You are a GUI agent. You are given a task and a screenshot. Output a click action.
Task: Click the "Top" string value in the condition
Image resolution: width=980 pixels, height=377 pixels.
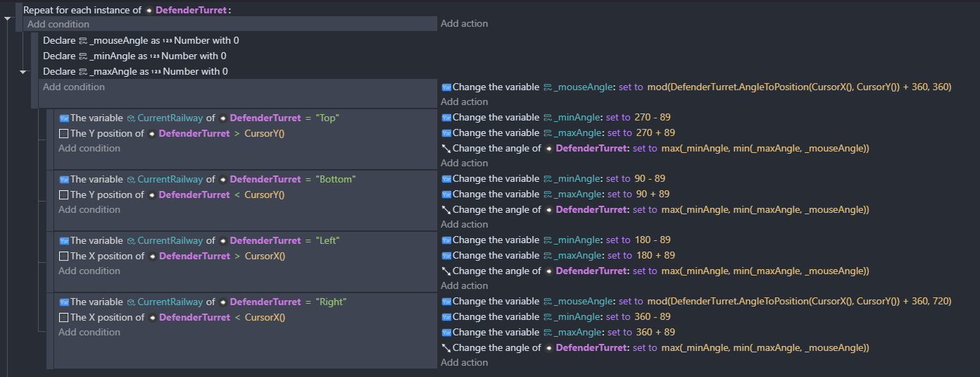pyautogui.click(x=328, y=118)
